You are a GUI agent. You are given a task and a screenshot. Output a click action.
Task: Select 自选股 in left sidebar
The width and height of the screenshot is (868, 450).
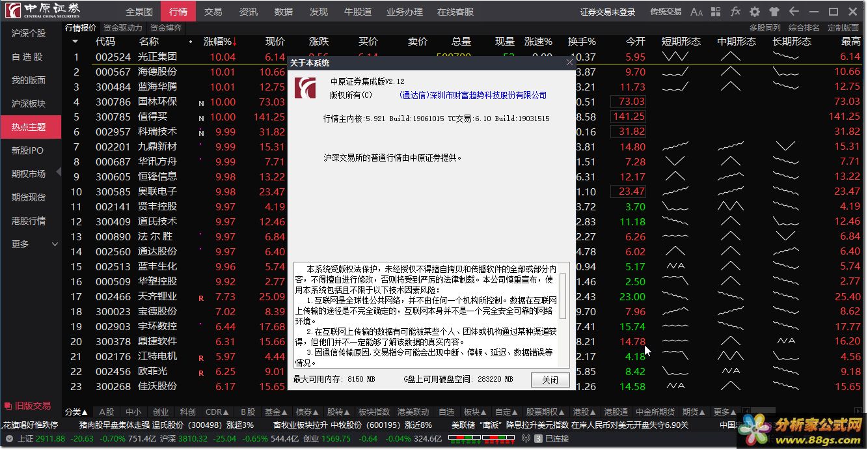pos(29,57)
